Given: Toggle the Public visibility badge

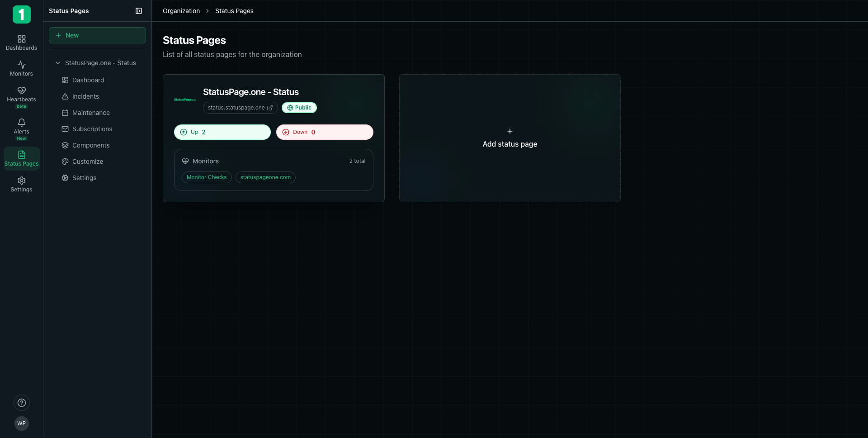Looking at the screenshot, I should pyautogui.click(x=299, y=108).
